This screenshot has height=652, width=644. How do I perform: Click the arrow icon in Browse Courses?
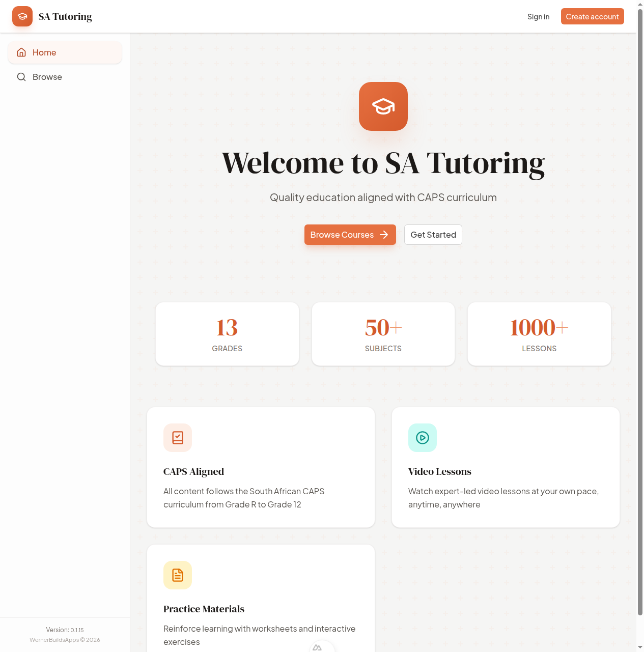384,235
